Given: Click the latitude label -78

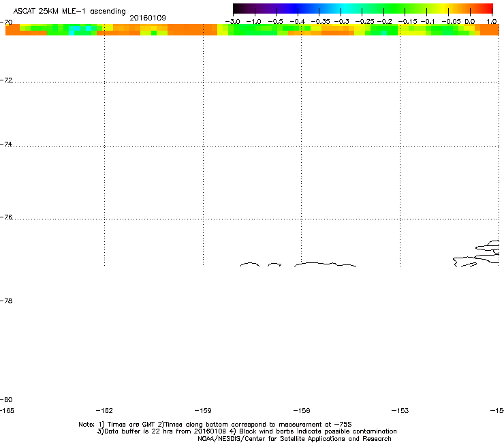Looking at the screenshot, I should 6,301.
